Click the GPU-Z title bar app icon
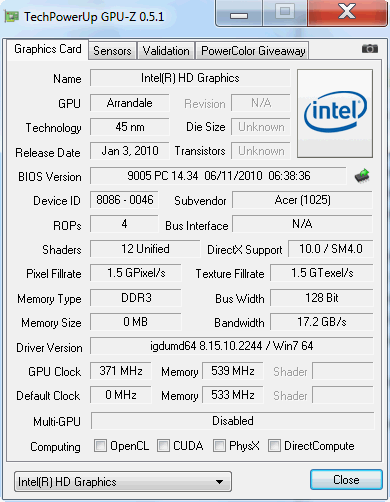Viewport: 390px width, 502px height. pos(11,16)
